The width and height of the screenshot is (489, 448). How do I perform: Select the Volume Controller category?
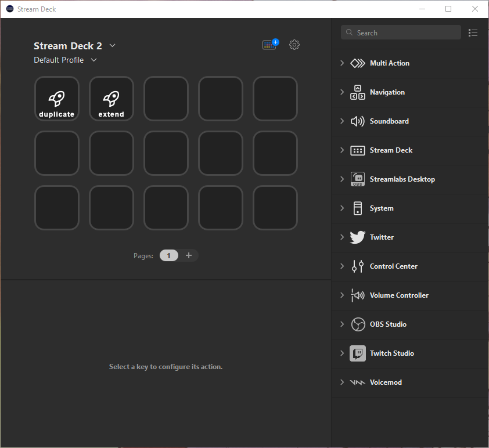(x=399, y=295)
